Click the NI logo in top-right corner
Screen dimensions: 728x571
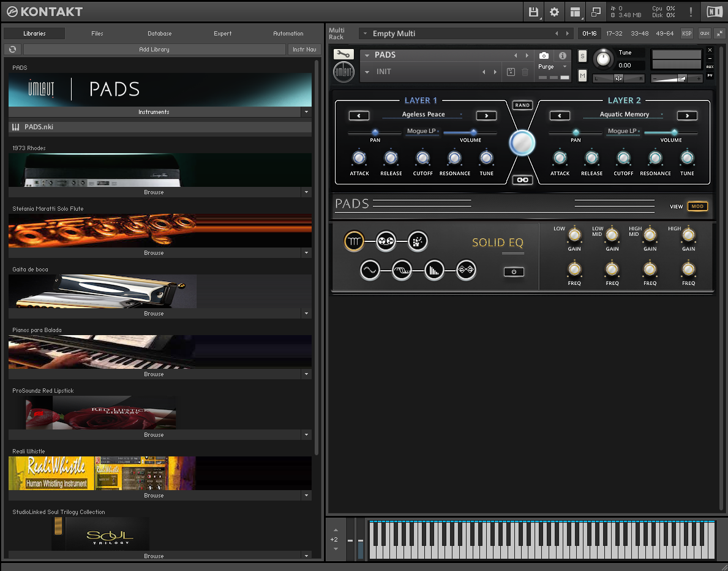coord(714,12)
